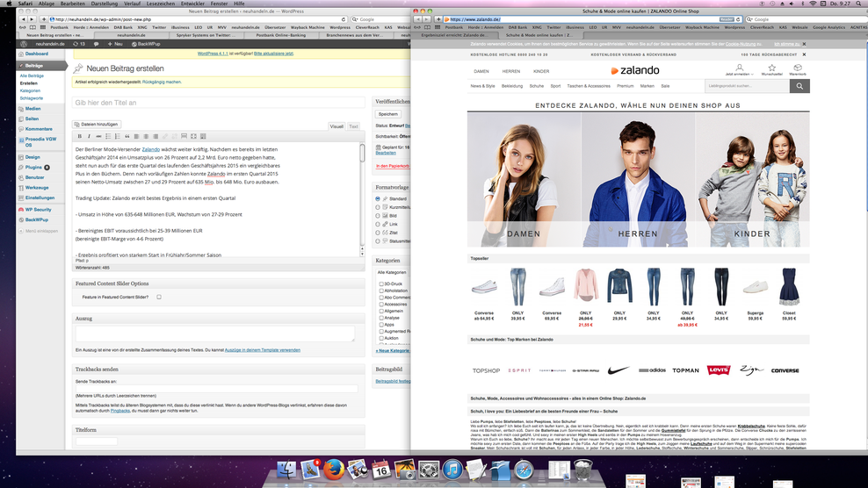The height and width of the screenshot is (488, 868).
Task: Select the Link post format
Action: (x=378, y=224)
